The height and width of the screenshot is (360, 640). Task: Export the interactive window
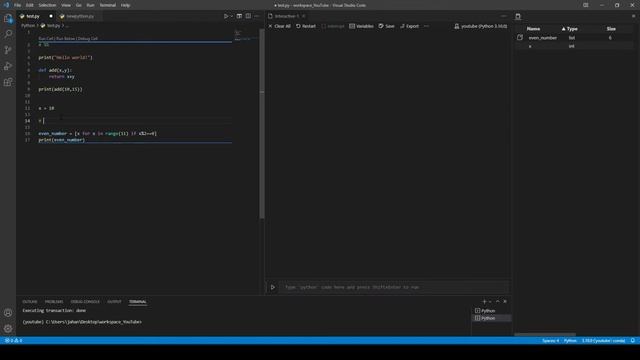[x=409, y=26]
